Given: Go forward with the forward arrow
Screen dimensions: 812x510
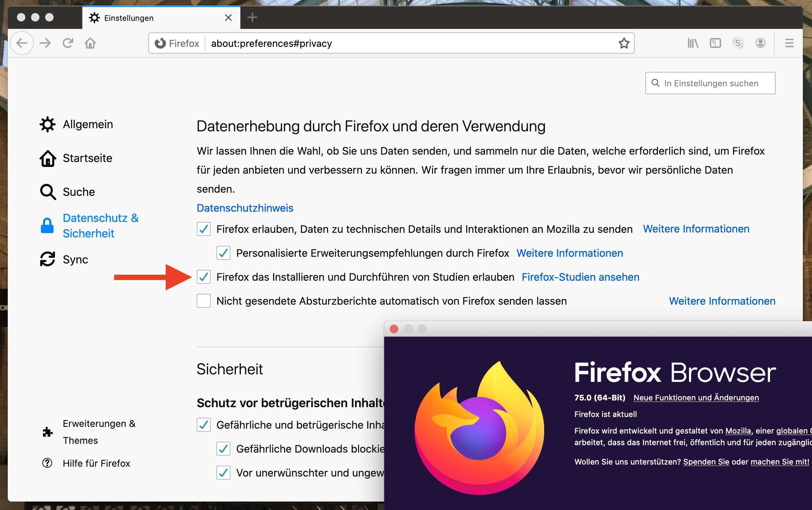Looking at the screenshot, I should click(45, 43).
